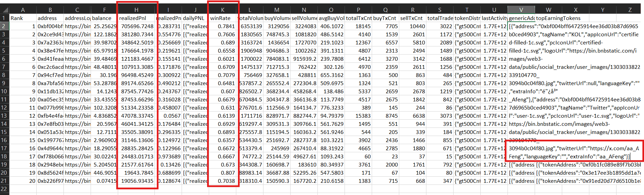Screen dimensions: 644x195
Task: Click the Rank cell showing 10
Action: pos(23,99)
